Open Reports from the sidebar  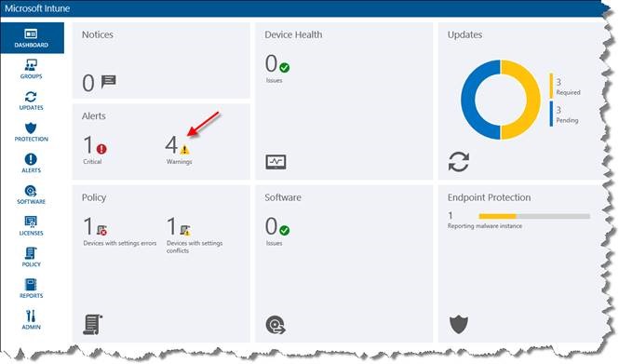coord(32,289)
